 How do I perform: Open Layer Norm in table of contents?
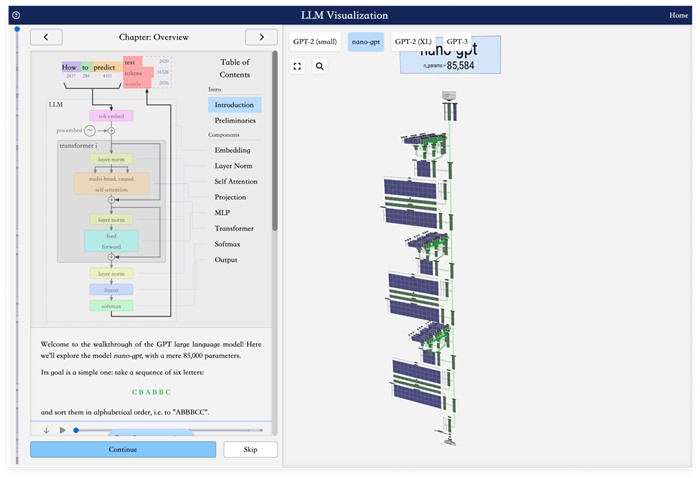tap(233, 166)
